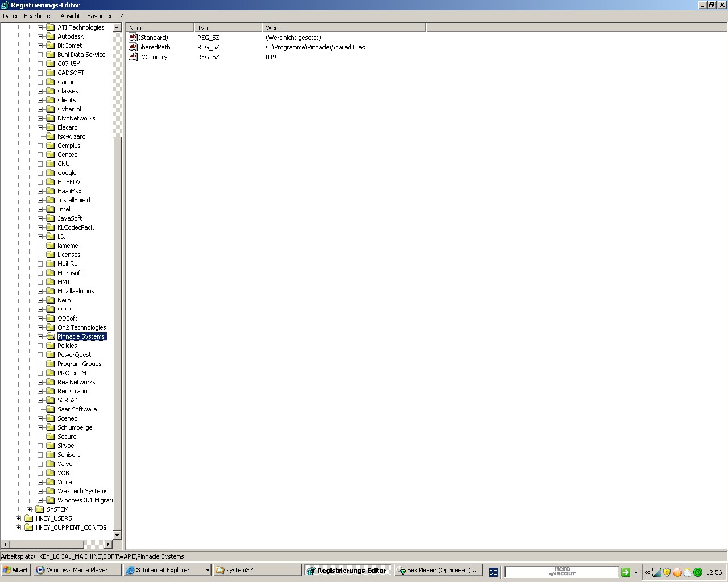Image resolution: width=728 pixels, height=582 pixels.
Task: Click the (Standard) string value icon
Action: coord(133,37)
